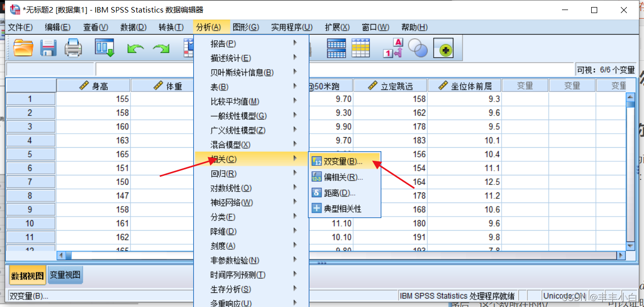The height and width of the screenshot is (307, 644).
Task: Open the 时间序列预测(T) menu entry
Action: [251, 275]
